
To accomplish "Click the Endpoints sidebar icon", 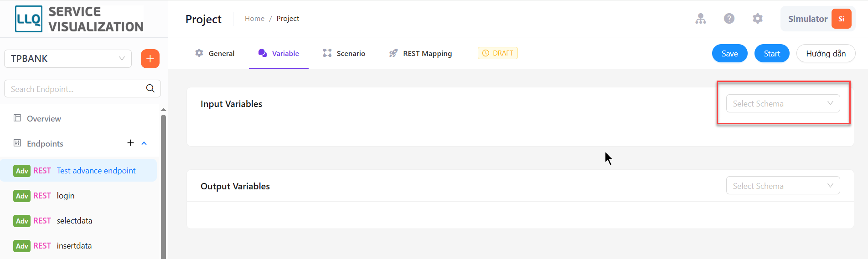I will [17, 143].
